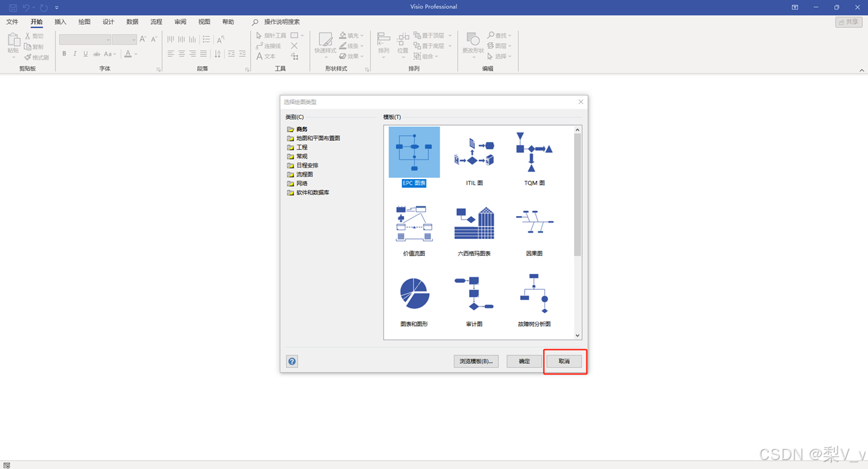Close the 选择绘图类型 dialog with X

[x=581, y=102]
